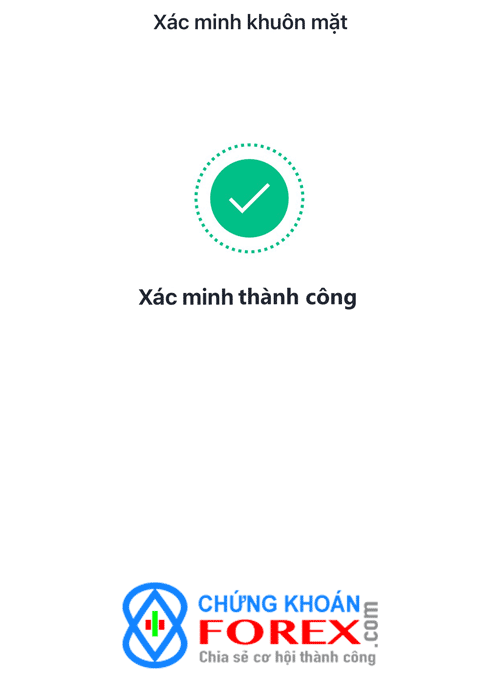Click Xác minh in the bold success message

pyautogui.click(x=186, y=297)
